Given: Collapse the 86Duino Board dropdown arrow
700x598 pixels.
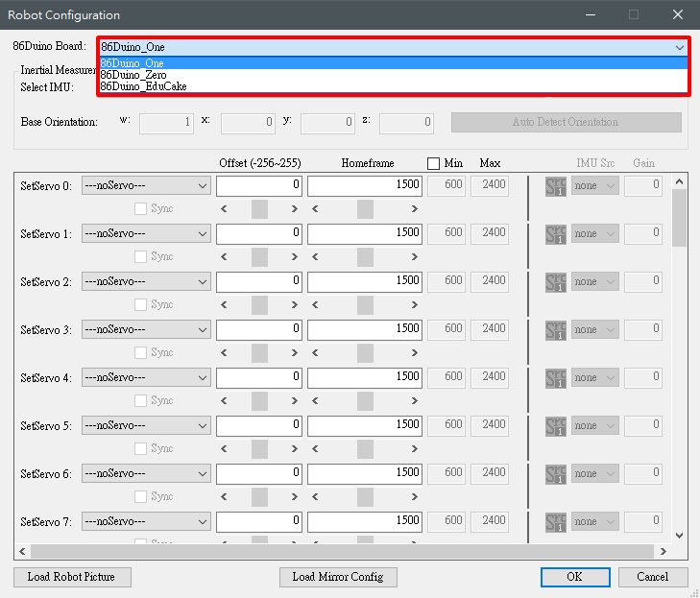Looking at the screenshot, I should pyautogui.click(x=679, y=46).
